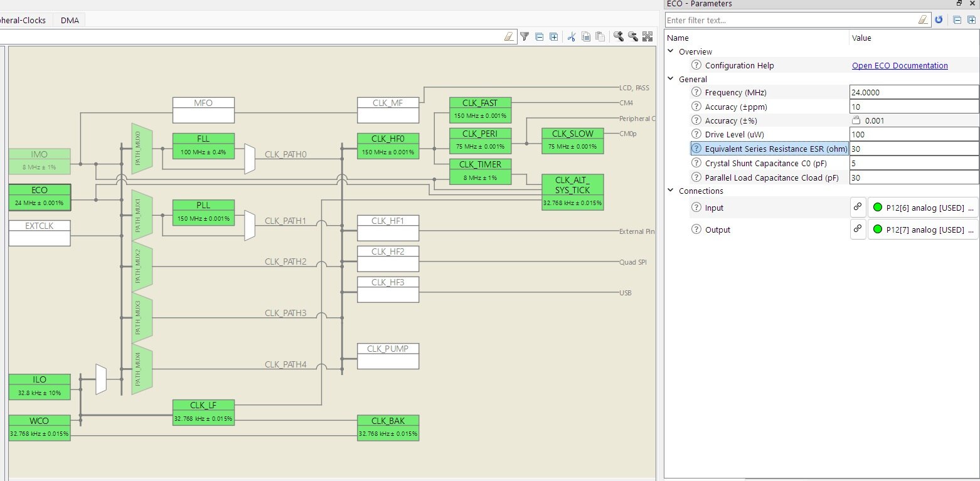The width and height of the screenshot is (980, 481).
Task: Open help icon for Configuration Help
Action: tap(696, 65)
